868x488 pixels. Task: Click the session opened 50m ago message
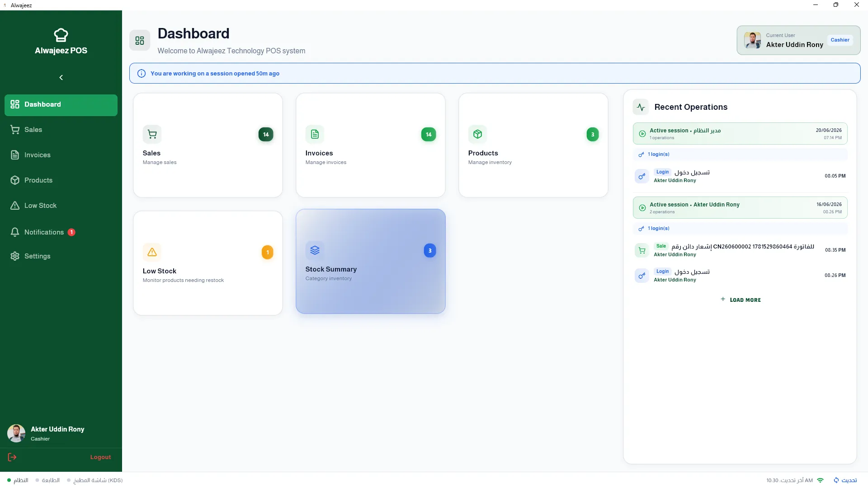215,74
